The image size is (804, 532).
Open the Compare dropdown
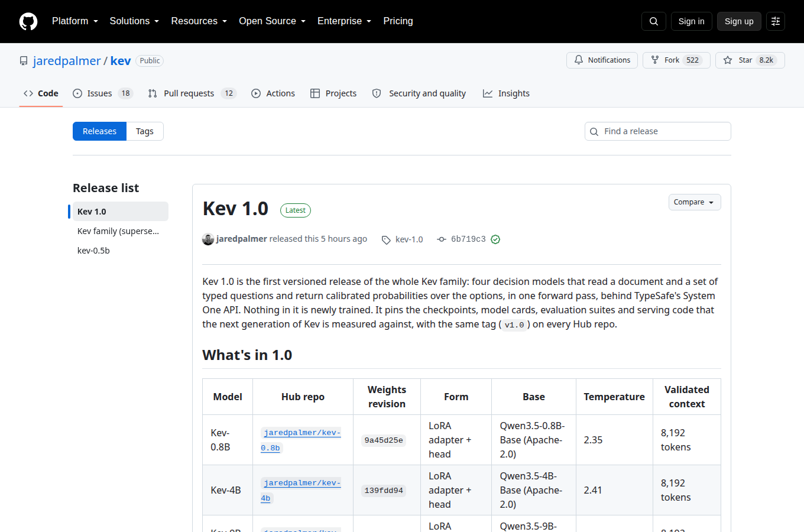tap(695, 202)
